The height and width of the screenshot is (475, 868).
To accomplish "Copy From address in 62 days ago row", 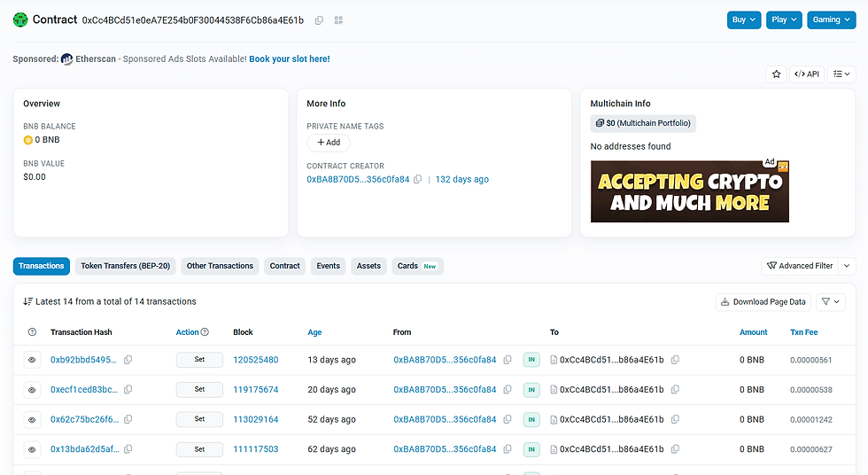I will pos(507,449).
